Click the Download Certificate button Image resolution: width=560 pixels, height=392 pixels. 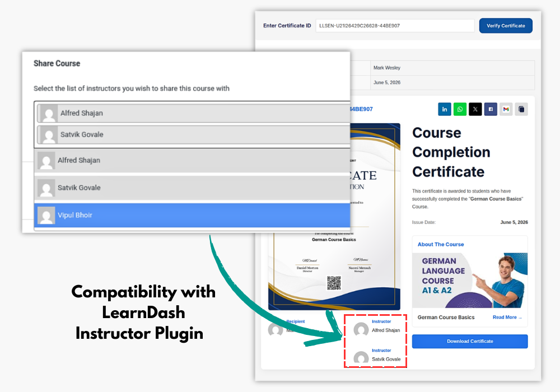point(470,341)
